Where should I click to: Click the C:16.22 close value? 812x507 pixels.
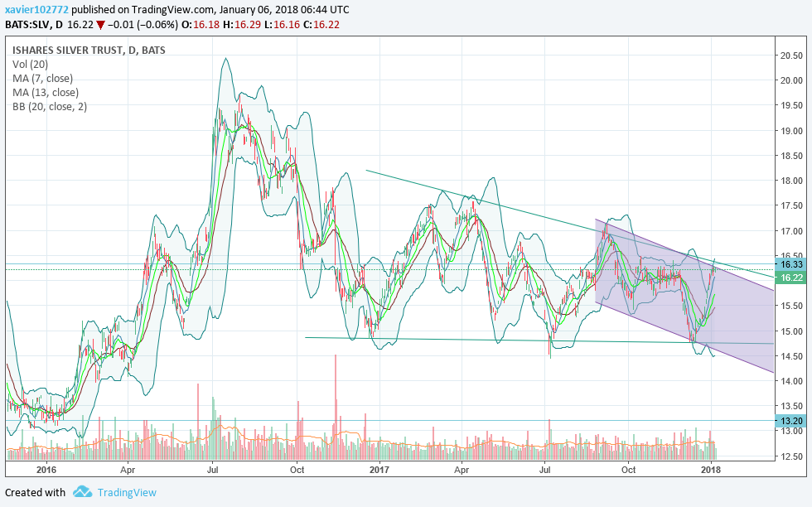pyautogui.click(x=321, y=24)
